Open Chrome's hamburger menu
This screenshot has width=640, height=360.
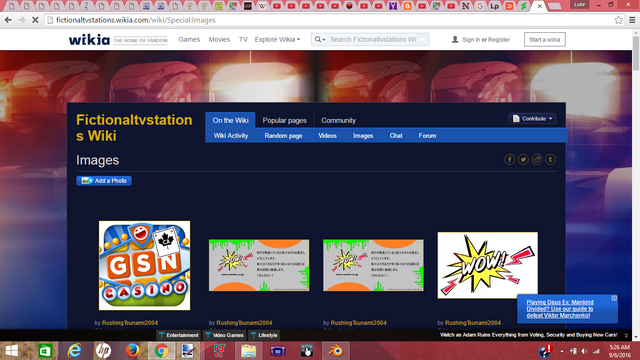pyautogui.click(x=632, y=20)
